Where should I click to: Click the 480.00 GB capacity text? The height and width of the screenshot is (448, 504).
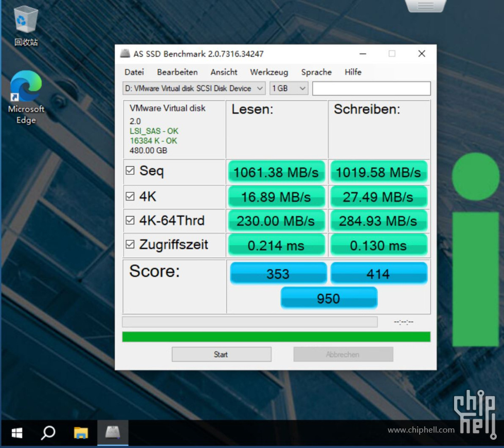(148, 150)
